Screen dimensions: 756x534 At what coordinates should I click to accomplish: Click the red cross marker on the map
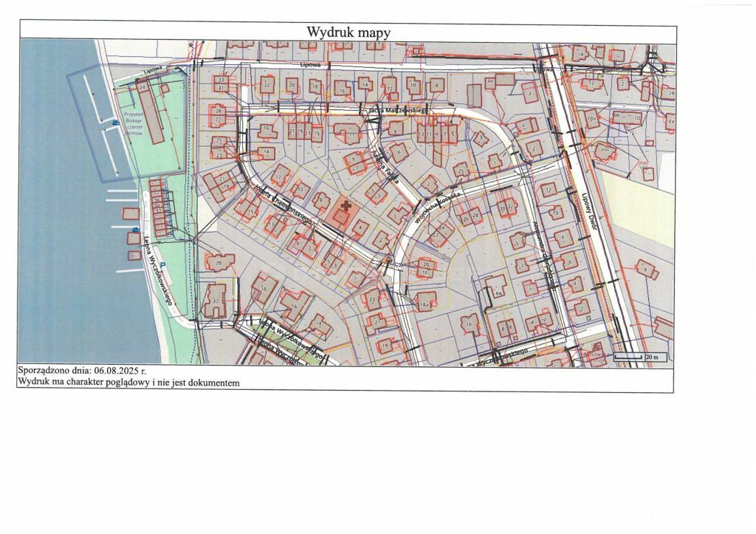(x=346, y=206)
